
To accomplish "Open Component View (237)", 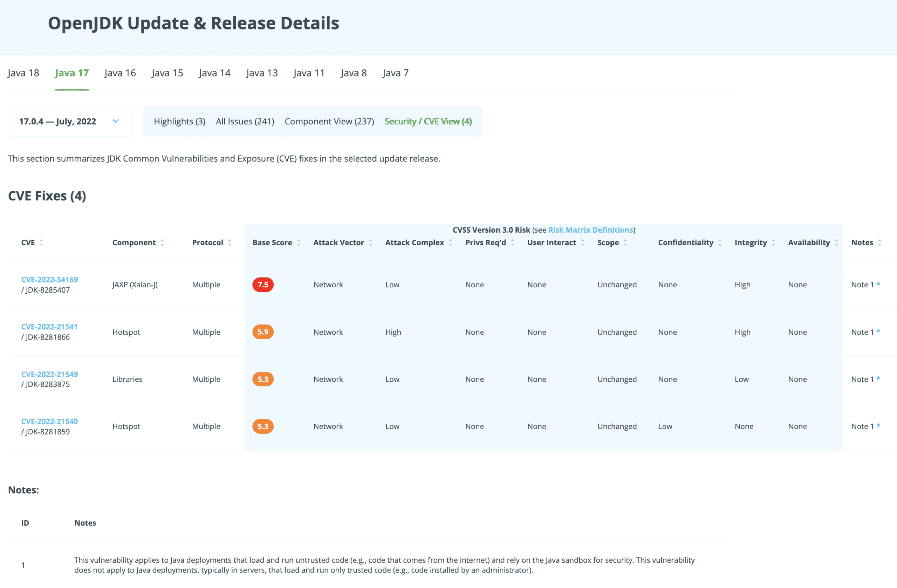I will (329, 121).
